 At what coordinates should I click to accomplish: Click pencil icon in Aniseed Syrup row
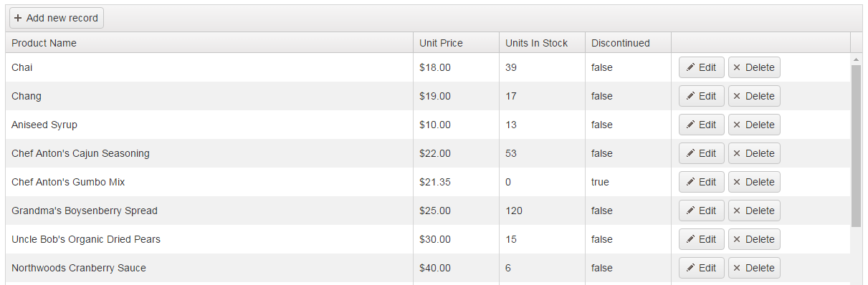tap(690, 125)
